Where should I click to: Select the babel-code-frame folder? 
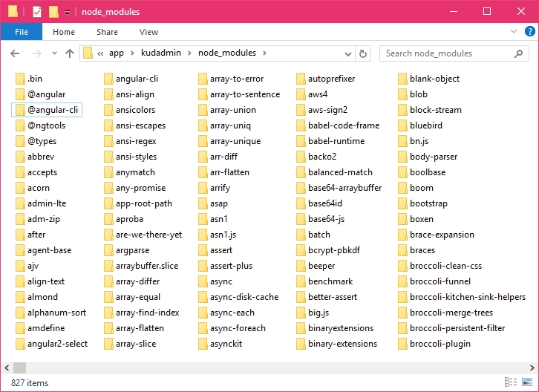(x=339, y=125)
